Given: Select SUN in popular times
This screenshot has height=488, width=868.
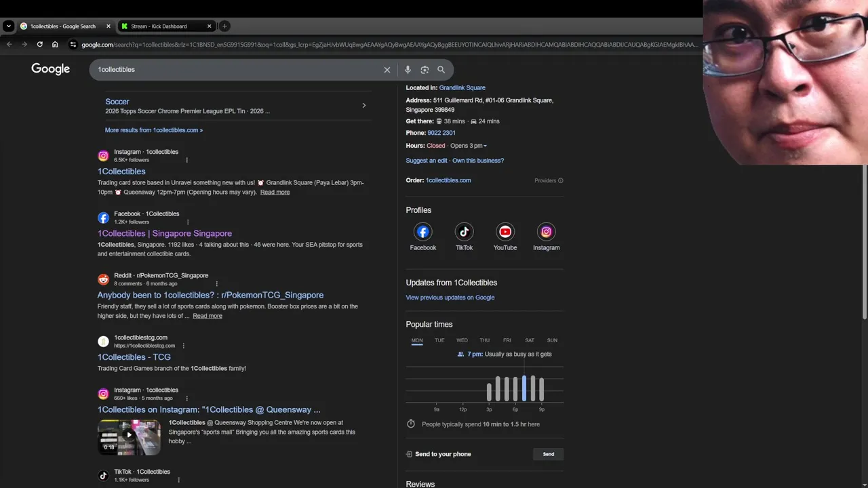Looking at the screenshot, I should coord(552,340).
